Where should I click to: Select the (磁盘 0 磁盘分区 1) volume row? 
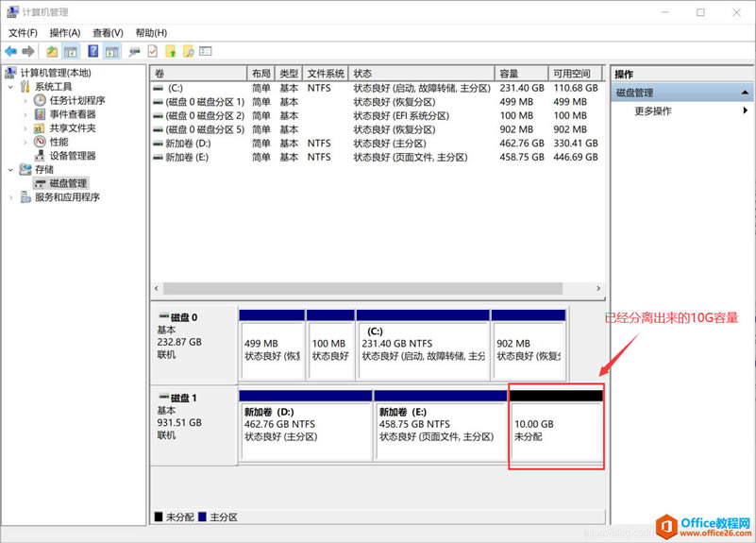(x=378, y=102)
